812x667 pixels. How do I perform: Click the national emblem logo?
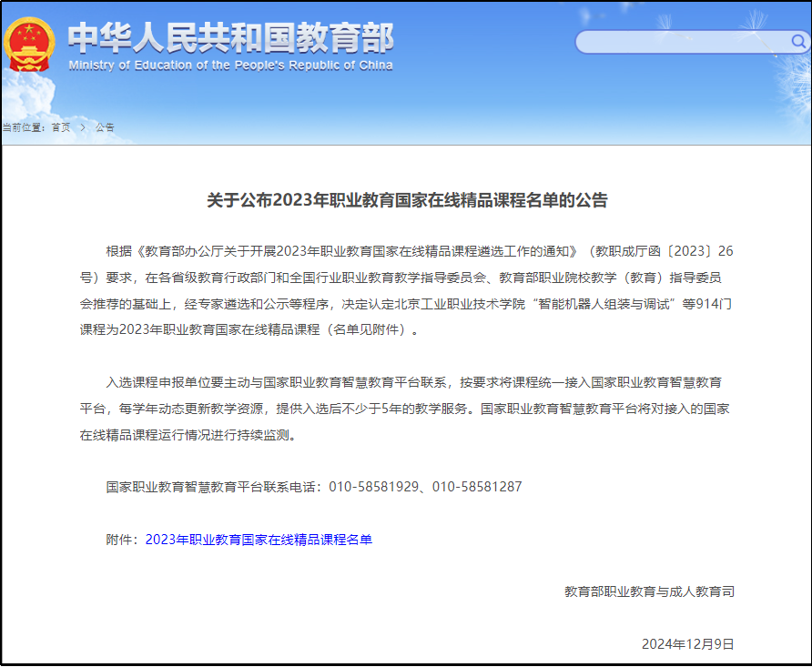[x=29, y=45]
